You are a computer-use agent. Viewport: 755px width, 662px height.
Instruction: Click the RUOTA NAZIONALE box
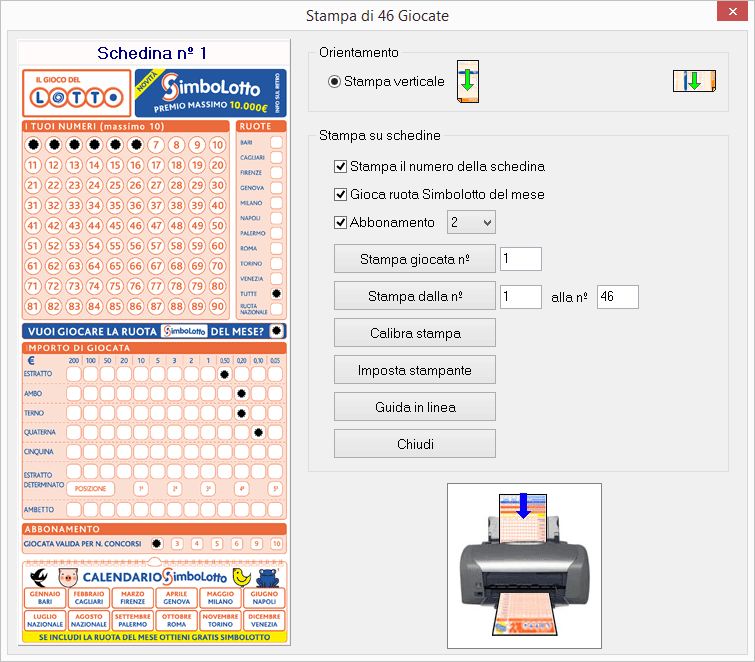(276, 309)
